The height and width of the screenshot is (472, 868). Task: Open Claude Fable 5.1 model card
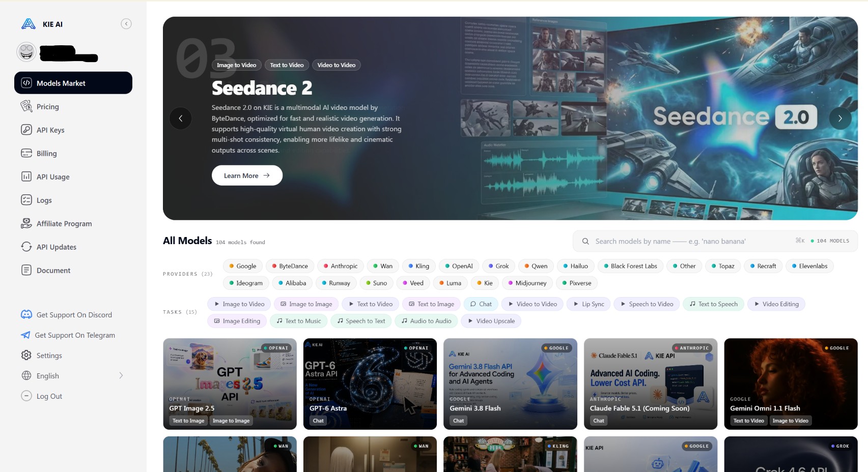(x=651, y=384)
